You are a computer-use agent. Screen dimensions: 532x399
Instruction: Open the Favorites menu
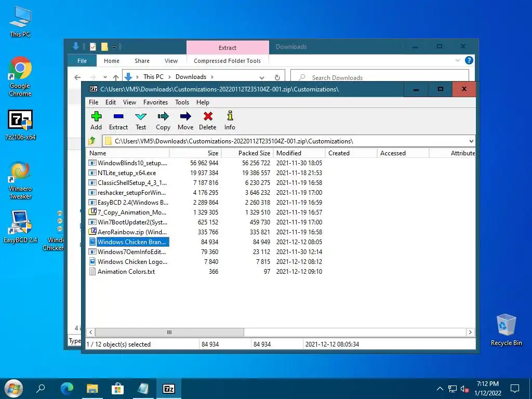click(x=155, y=102)
